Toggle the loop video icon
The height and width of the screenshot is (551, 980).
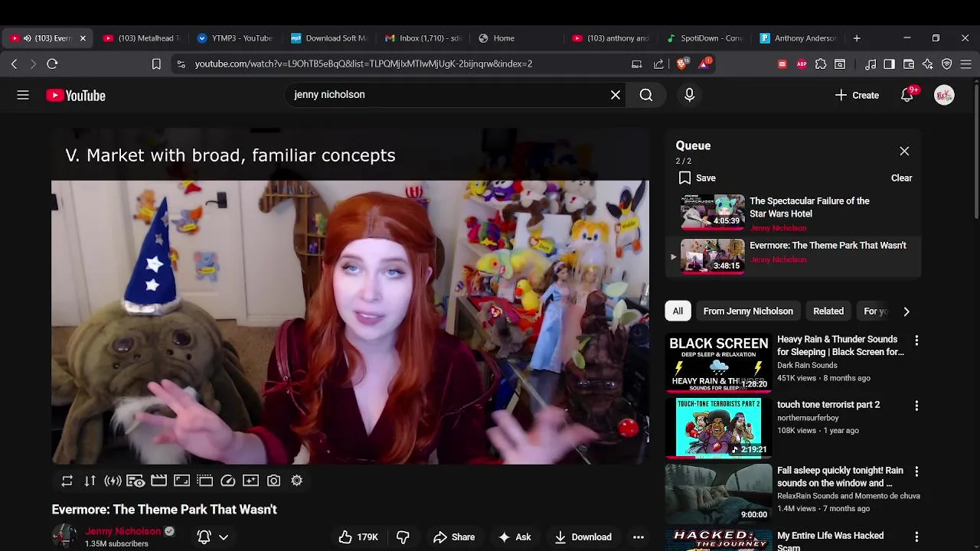pos(67,481)
